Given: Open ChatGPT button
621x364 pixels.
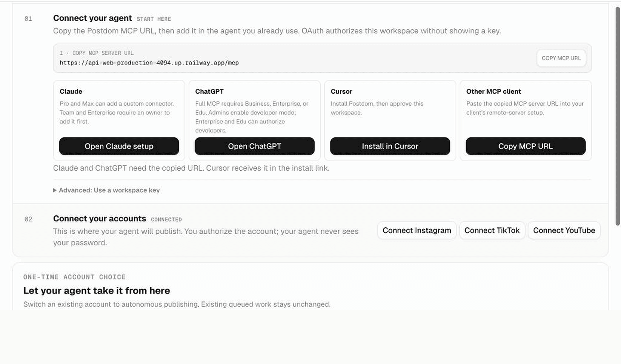Looking at the screenshot, I should pos(255,146).
